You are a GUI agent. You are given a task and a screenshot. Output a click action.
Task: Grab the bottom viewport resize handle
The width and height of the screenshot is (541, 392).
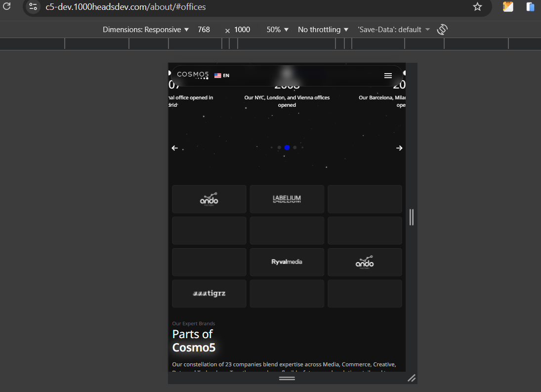287,378
